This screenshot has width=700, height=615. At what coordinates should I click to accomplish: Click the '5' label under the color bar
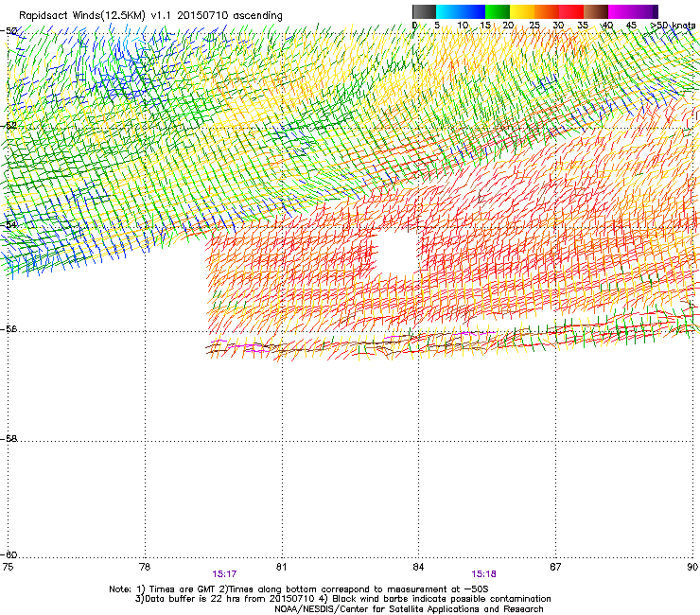[x=437, y=26]
